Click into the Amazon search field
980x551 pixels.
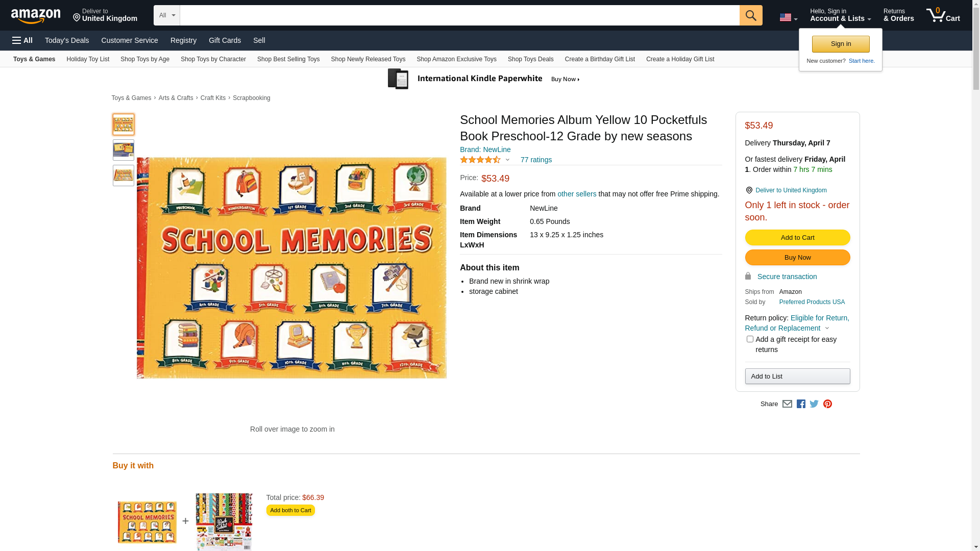[459, 15]
